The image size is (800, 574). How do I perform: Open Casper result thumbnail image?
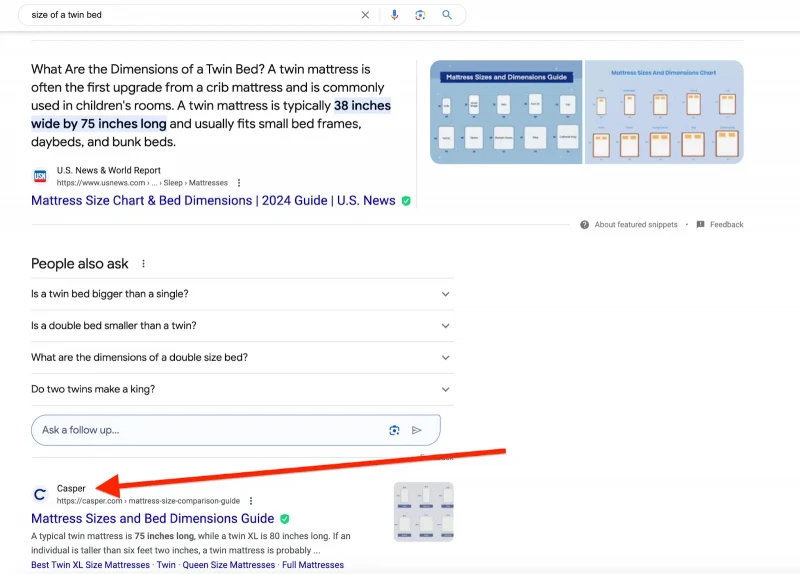click(x=423, y=512)
